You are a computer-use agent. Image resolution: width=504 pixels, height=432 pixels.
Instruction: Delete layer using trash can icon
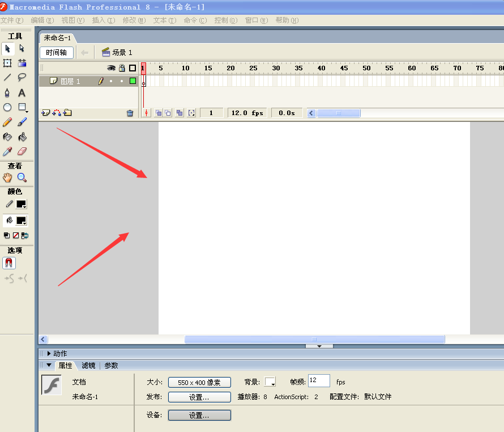click(130, 113)
